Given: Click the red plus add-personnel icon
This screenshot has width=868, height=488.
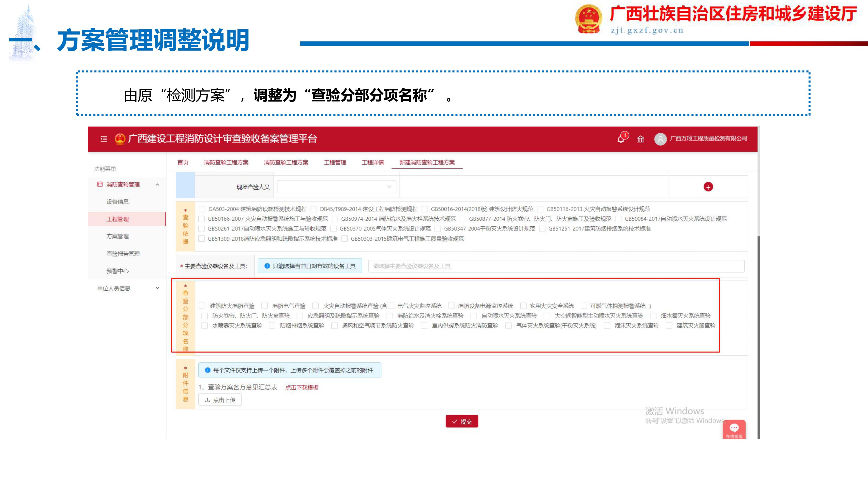Looking at the screenshot, I should pyautogui.click(x=708, y=187).
